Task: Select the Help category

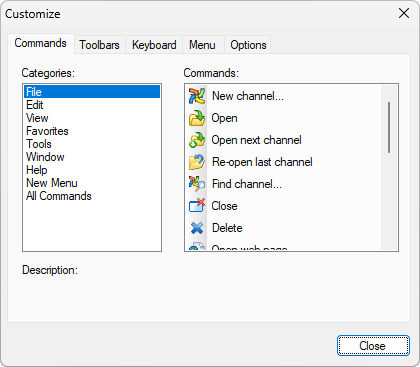Action: tap(92, 170)
